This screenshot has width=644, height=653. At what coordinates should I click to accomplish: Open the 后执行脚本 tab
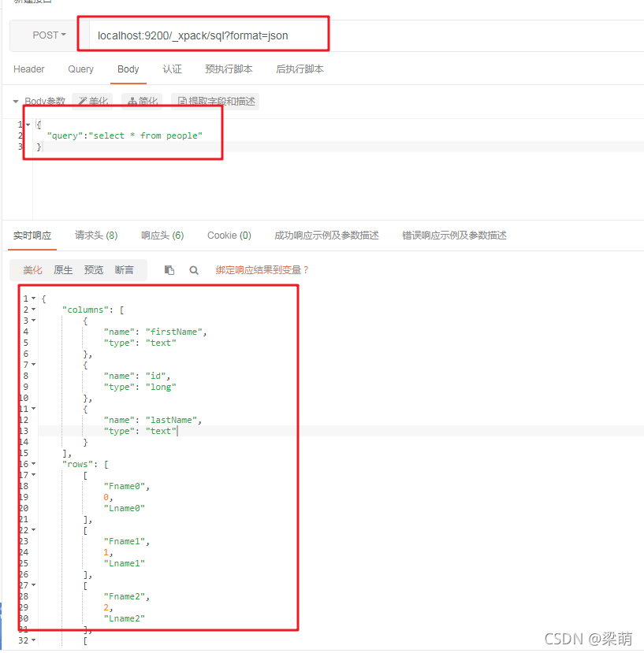point(300,69)
